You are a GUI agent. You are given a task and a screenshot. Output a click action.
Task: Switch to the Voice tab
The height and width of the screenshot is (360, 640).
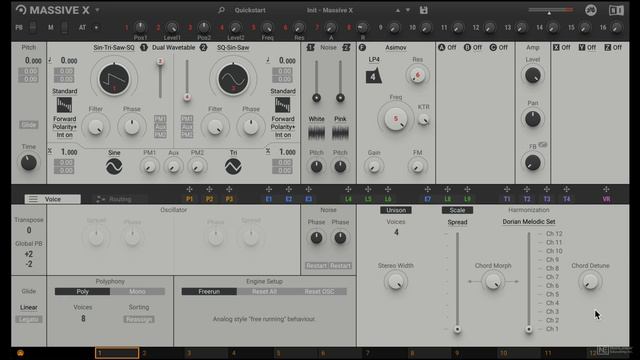point(53,199)
